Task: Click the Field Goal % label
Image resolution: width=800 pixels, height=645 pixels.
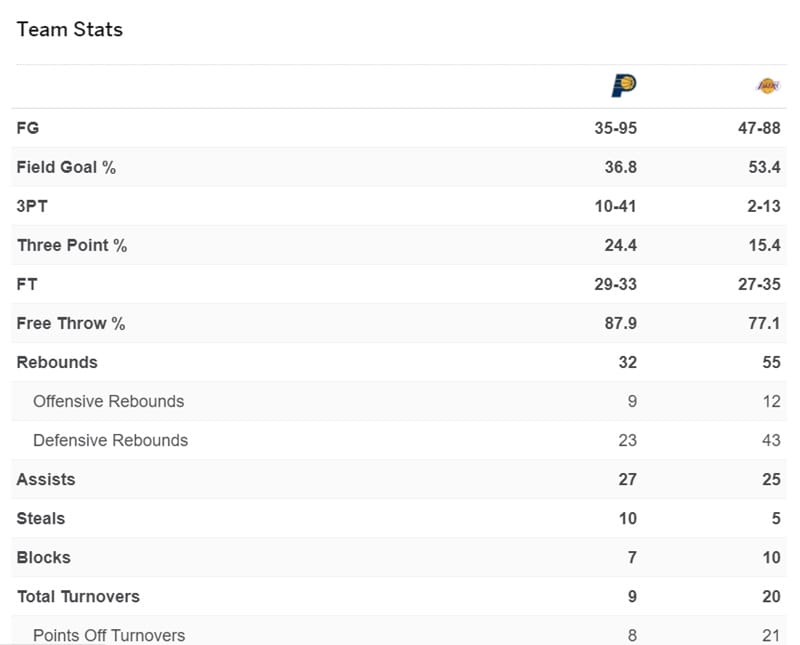Action: (x=66, y=167)
